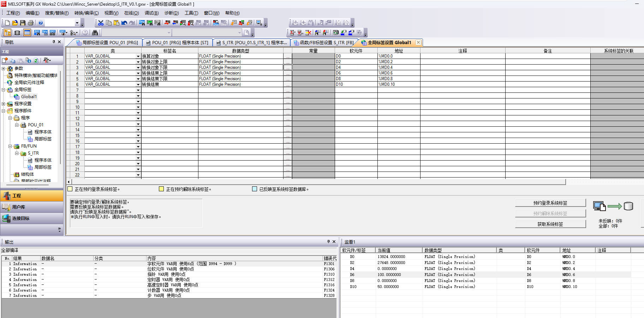
Task: Click the Save project icon
Action: click(x=23, y=23)
